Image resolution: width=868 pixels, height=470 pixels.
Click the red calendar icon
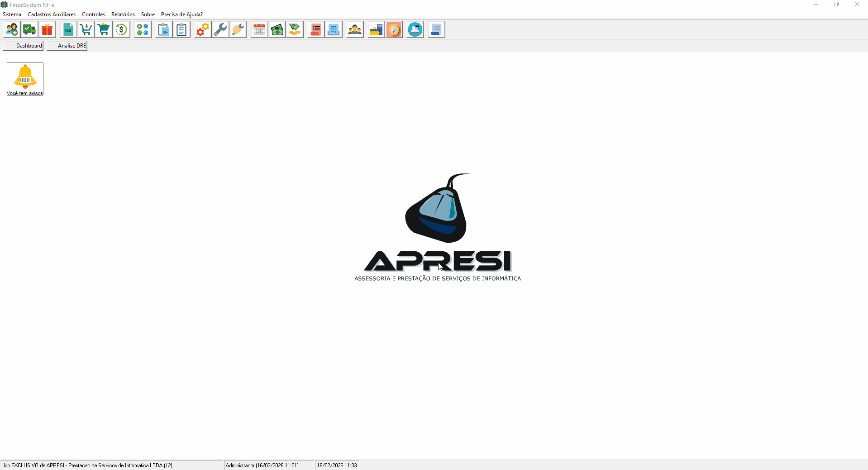(x=259, y=30)
